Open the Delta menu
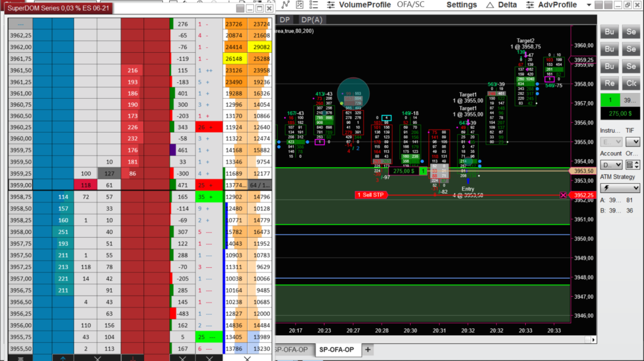The width and height of the screenshot is (644, 361). [x=508, y=5]
